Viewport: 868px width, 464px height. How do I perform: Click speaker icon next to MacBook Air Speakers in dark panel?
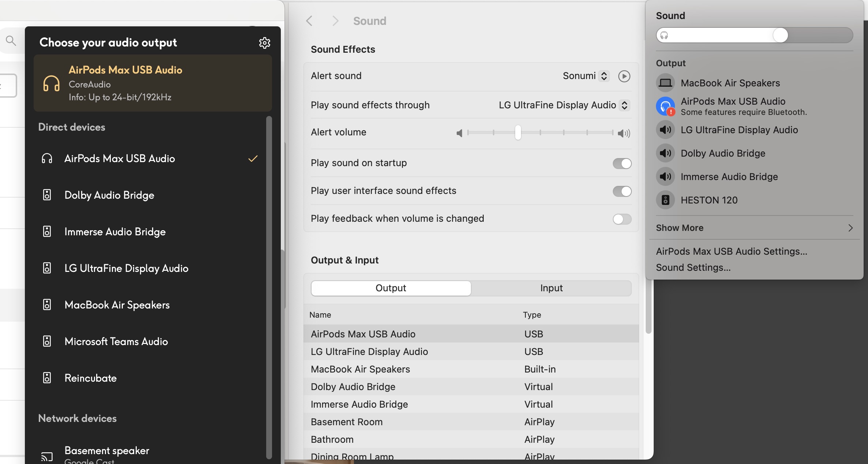[47, 305]
